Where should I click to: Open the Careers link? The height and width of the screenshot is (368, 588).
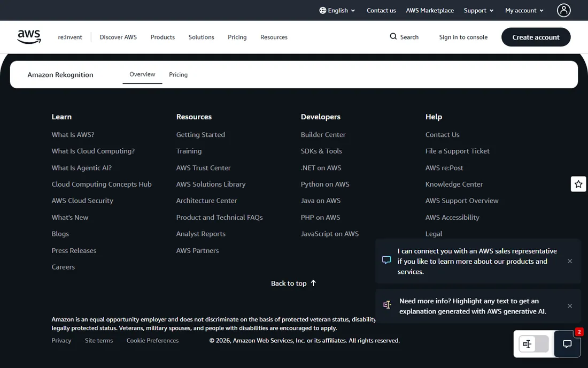pyautogui.click(x=63, y=267)
